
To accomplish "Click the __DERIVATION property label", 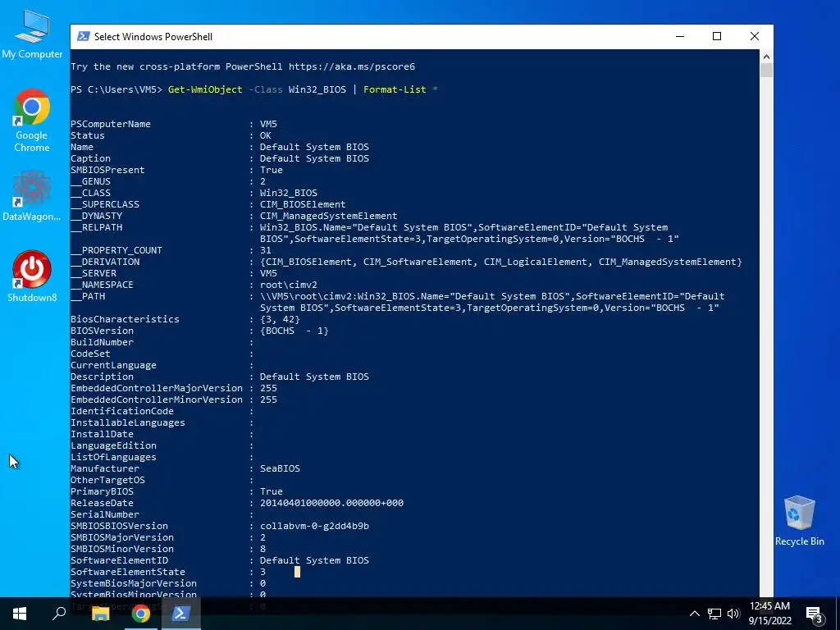I will pos(105,262).
